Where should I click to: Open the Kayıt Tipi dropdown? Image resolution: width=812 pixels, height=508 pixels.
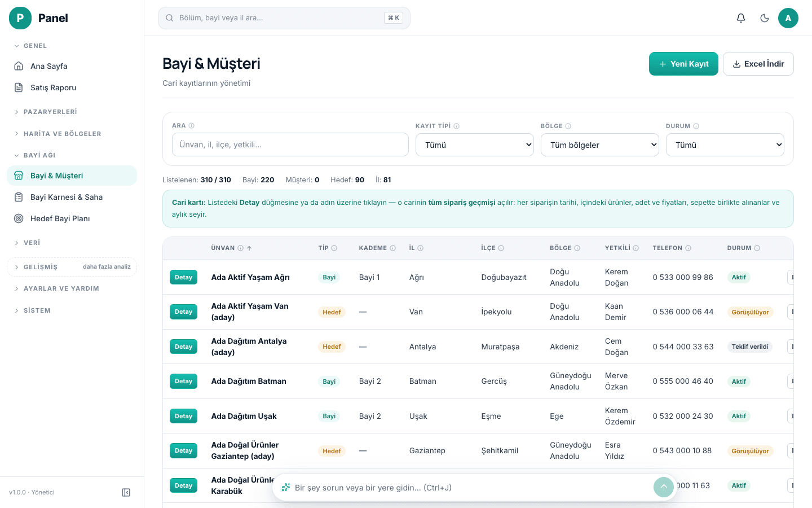475,144
